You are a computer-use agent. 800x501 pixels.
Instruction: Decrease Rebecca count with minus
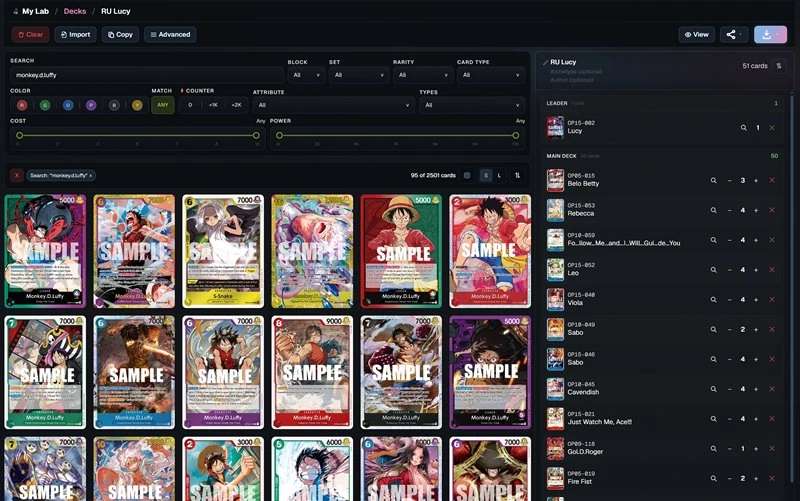[730, 210]
